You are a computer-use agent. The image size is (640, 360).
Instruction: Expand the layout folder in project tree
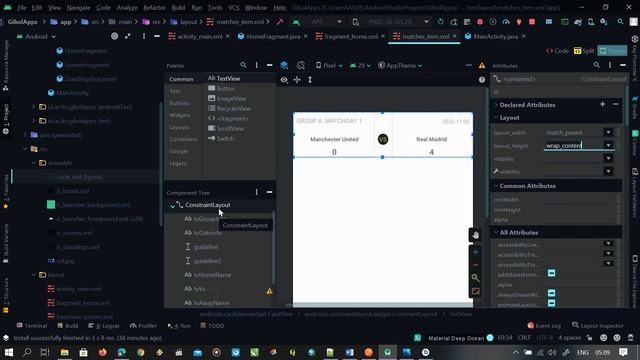point(34,275)
